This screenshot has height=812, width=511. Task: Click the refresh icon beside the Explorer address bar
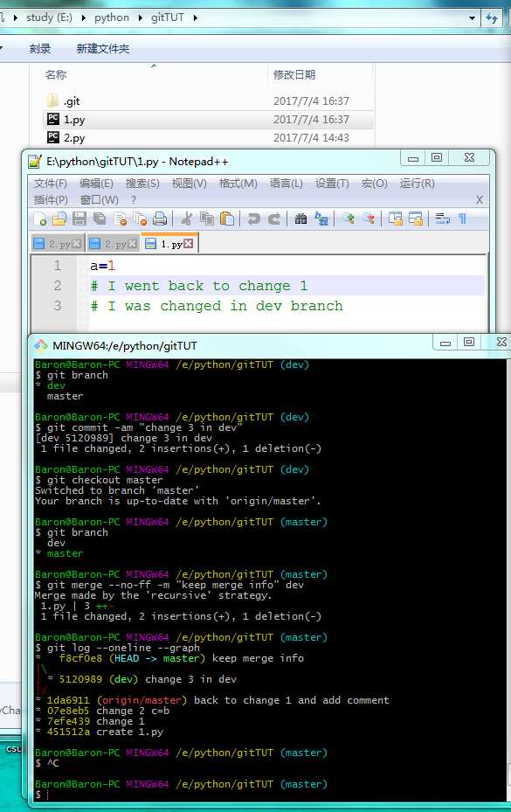tap(492, 18)
